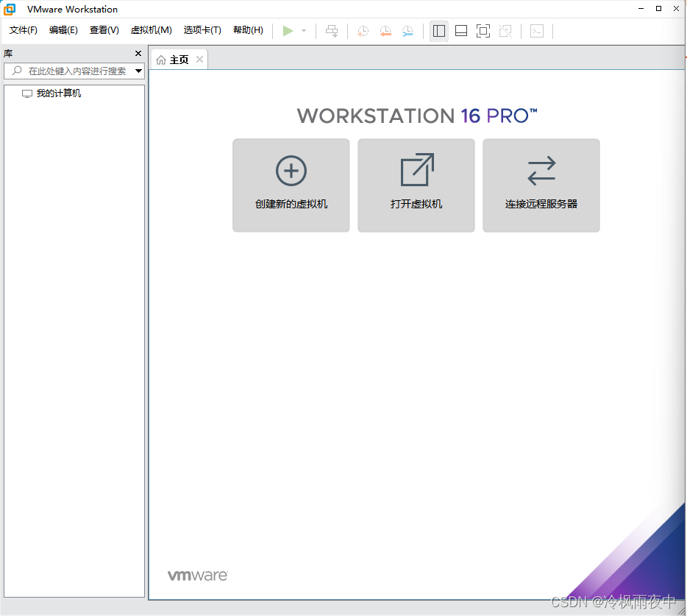
Task: Click the library search input field
Action: 74,71
